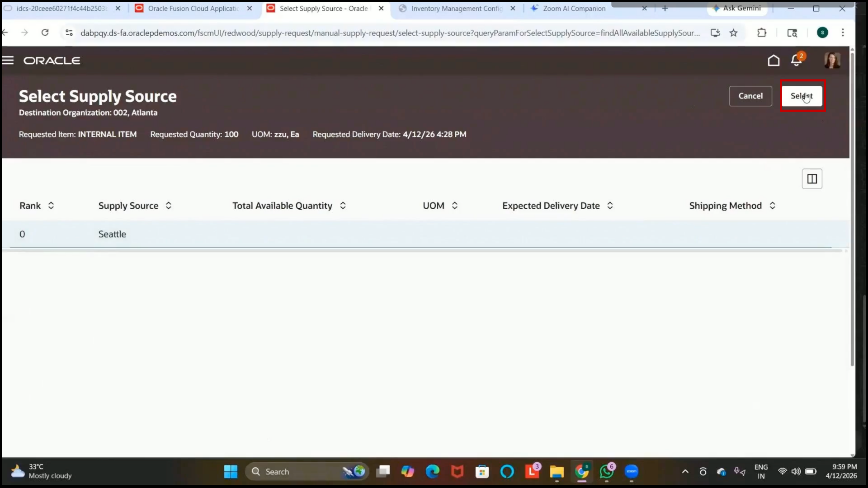
Task: Sort by Shipping Method column
Action: [x=773, y=206]
